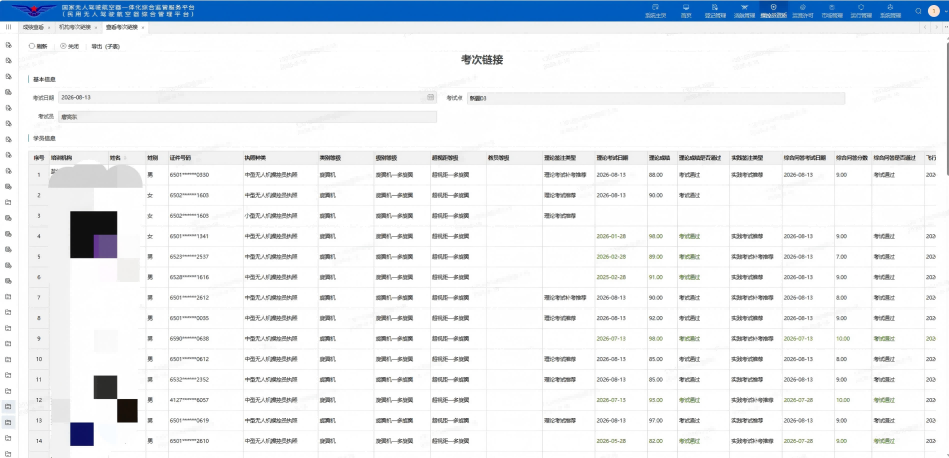
Task: Select ID cell 6528******1616
Action: point(189,277)
